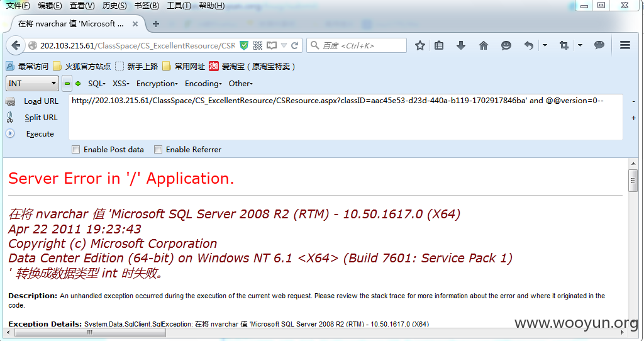Open address bar history dropdown arrow

pyautogui.click(x=284, y=45)
